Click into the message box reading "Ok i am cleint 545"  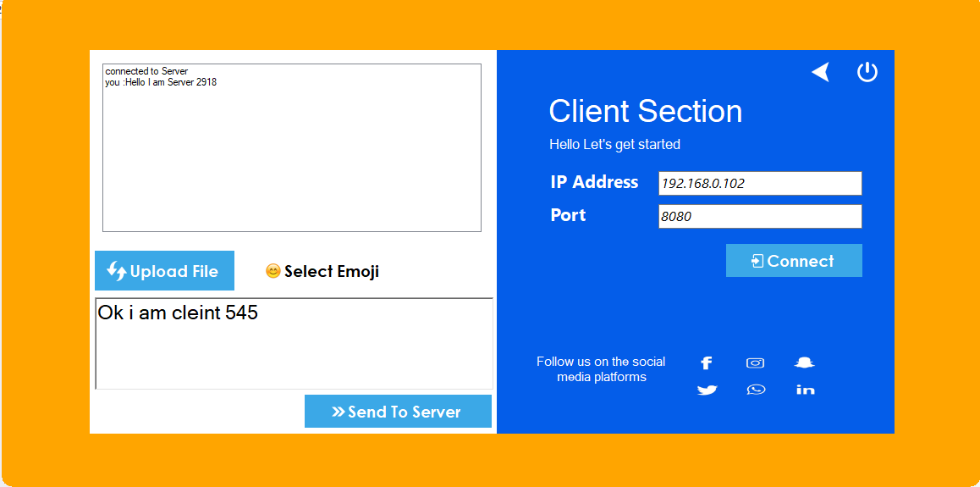294,344
